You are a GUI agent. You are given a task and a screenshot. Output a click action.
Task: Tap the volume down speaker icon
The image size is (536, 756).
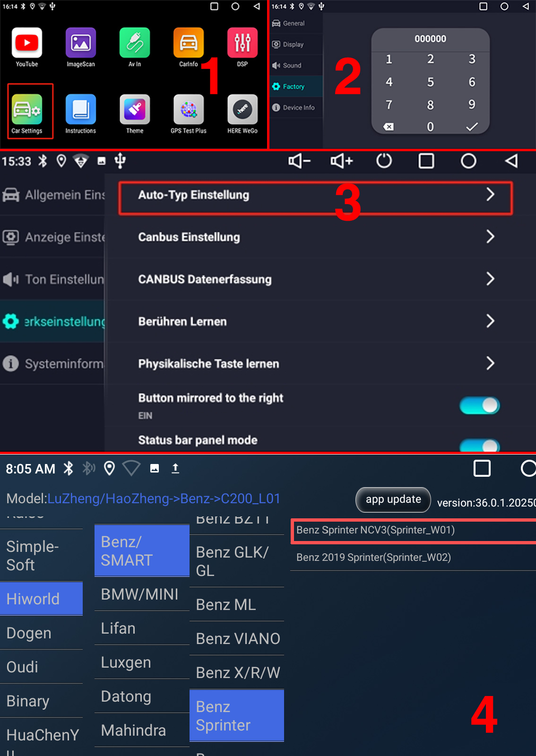[x=299, y=161]
